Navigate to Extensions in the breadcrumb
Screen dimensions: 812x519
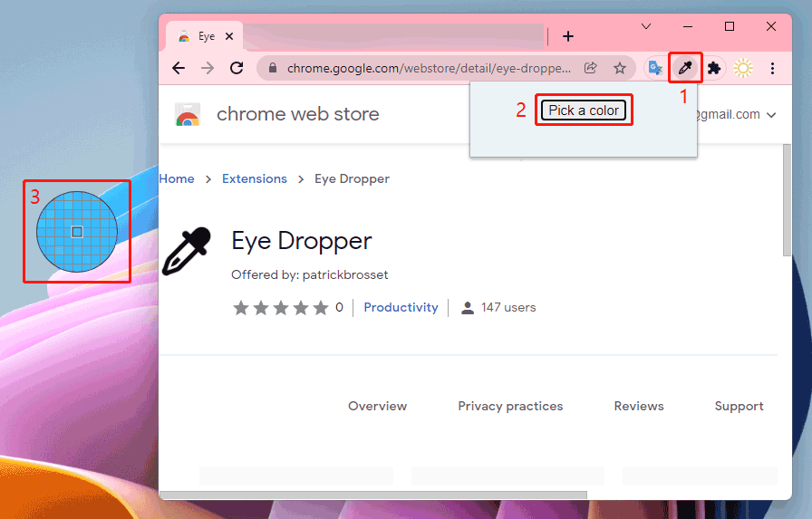pyautogui.click(x=255, y=178)
